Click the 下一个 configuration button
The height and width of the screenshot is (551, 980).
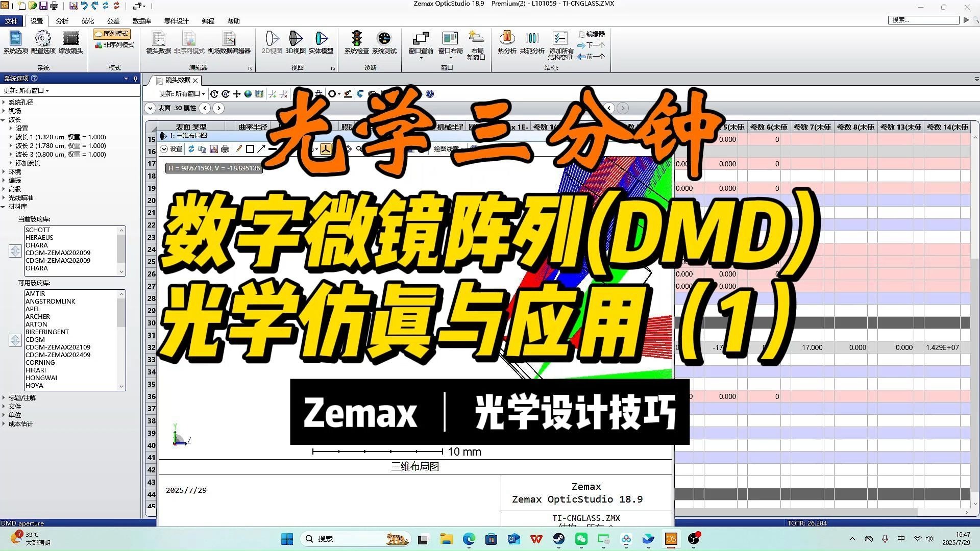[x=592, y=45]
